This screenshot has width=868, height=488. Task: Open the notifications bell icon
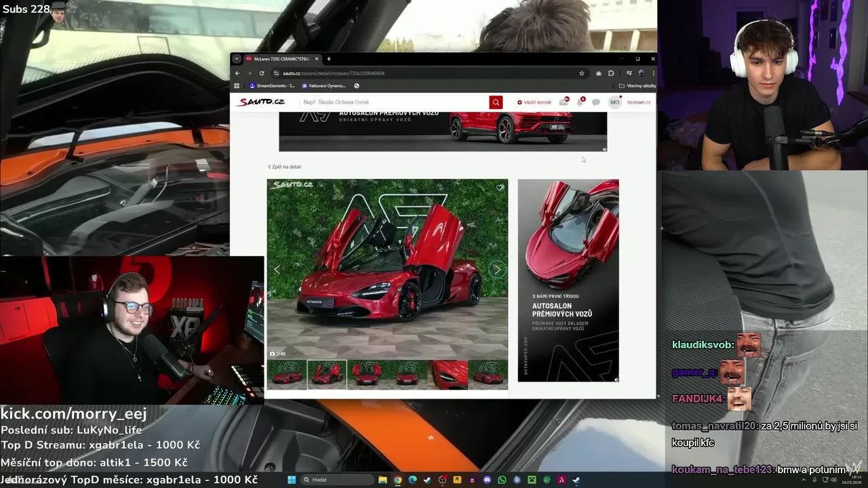point(580,102)
